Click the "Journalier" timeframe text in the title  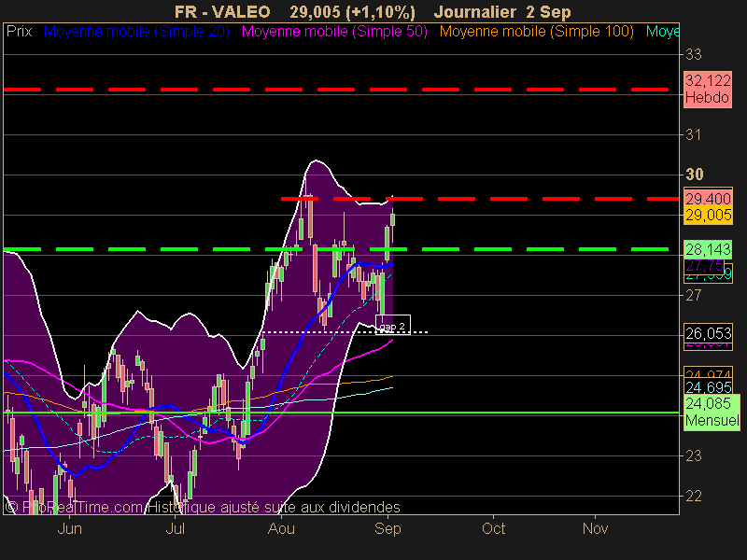pyautogui.click(x=475, y=11)
